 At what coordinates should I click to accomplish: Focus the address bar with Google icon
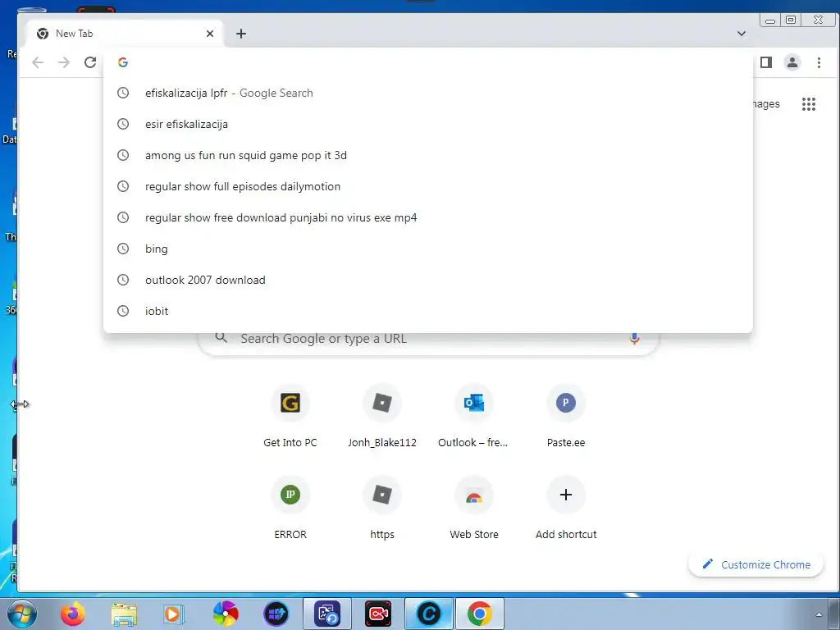[x=428, y=62]
